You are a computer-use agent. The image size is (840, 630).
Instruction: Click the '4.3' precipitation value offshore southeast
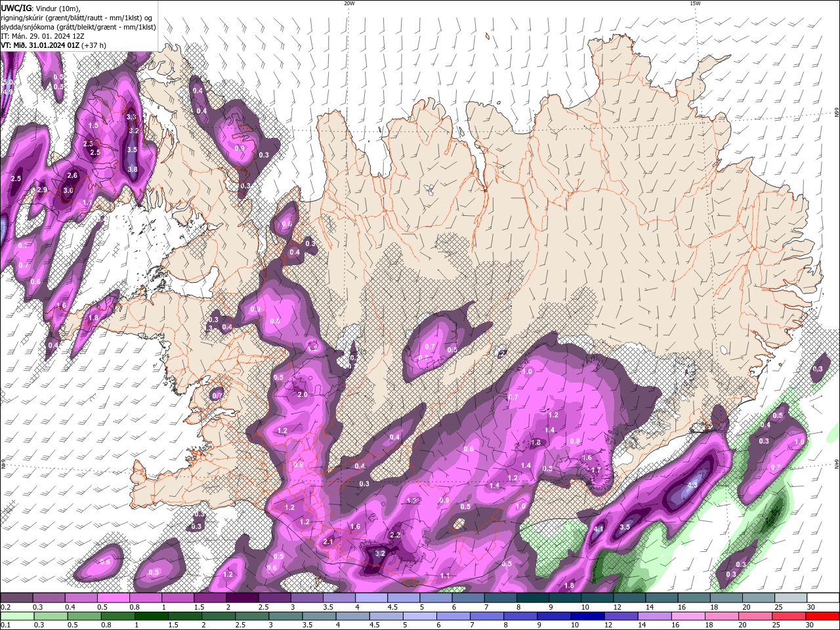[x=692, y=486]
